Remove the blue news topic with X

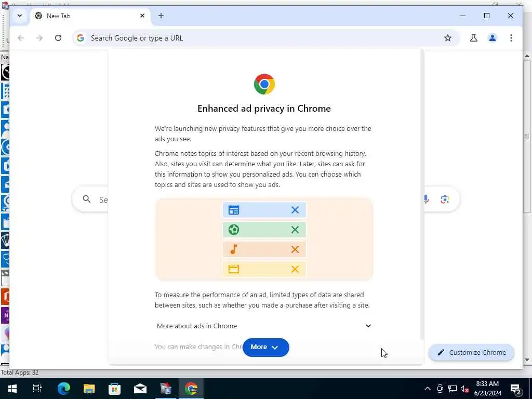click(x=295, y=210)
